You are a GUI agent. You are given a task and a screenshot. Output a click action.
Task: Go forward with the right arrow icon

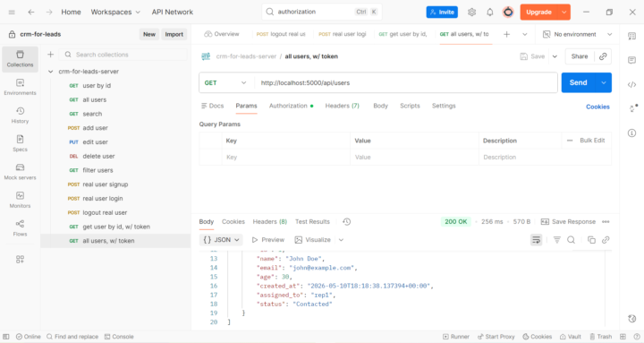coord(49,12)
